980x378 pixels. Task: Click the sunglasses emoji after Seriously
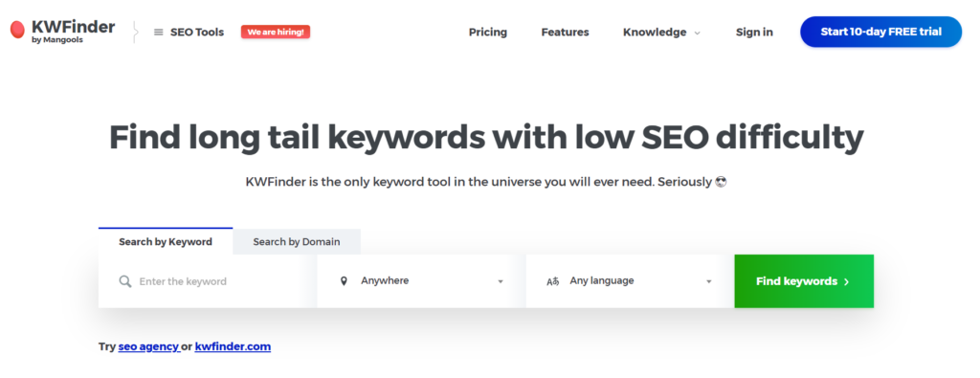tap(722, 183)
